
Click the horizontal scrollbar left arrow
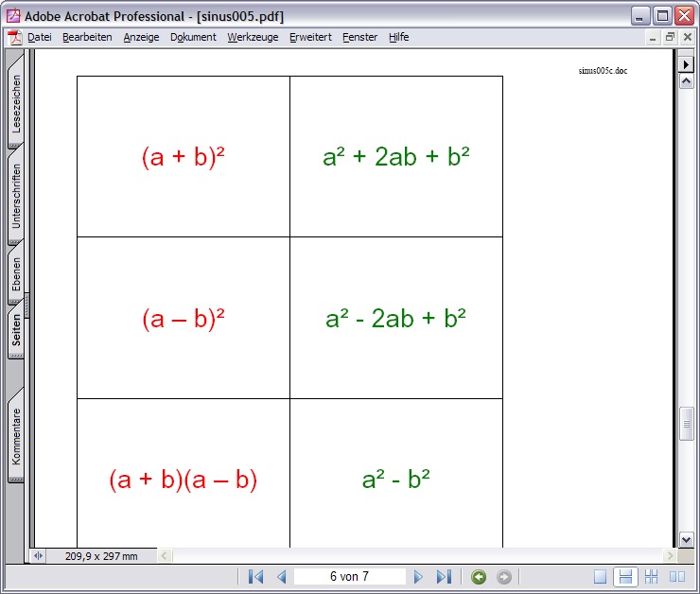tap(165, 555)
